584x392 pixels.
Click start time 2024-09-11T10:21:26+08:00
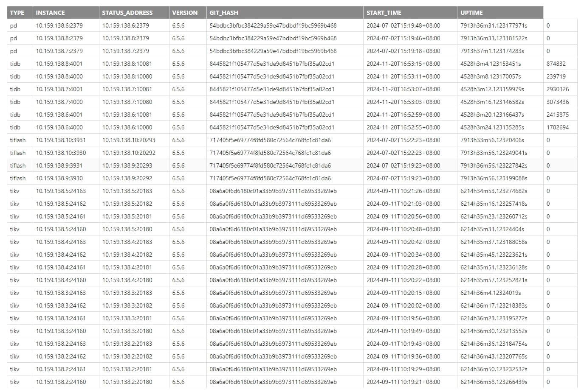403,191
